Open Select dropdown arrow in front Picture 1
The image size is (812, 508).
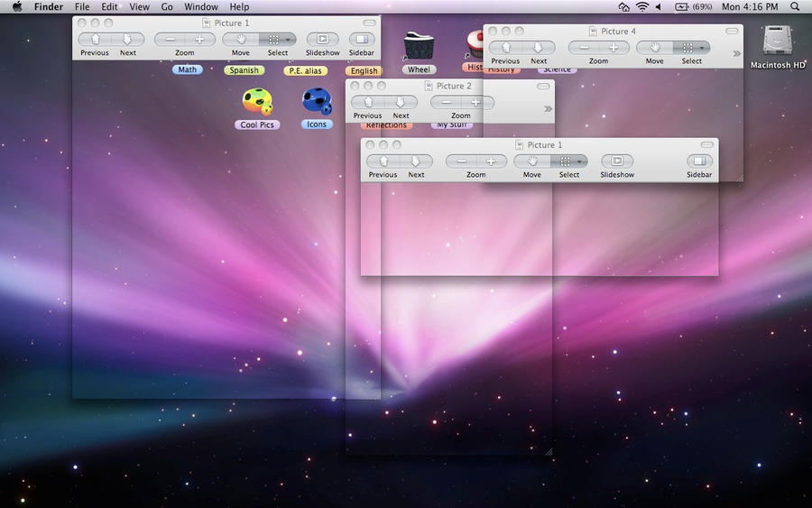tap(580, 162)
